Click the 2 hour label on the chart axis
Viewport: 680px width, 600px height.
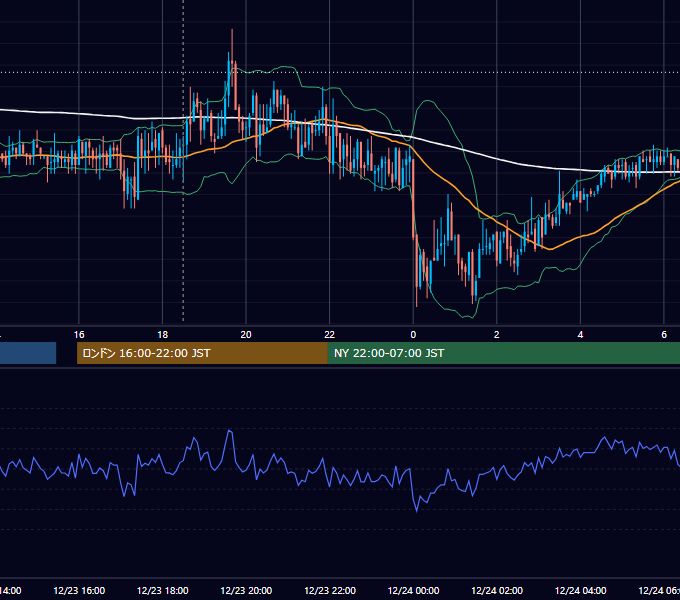(x=497, y=335)
